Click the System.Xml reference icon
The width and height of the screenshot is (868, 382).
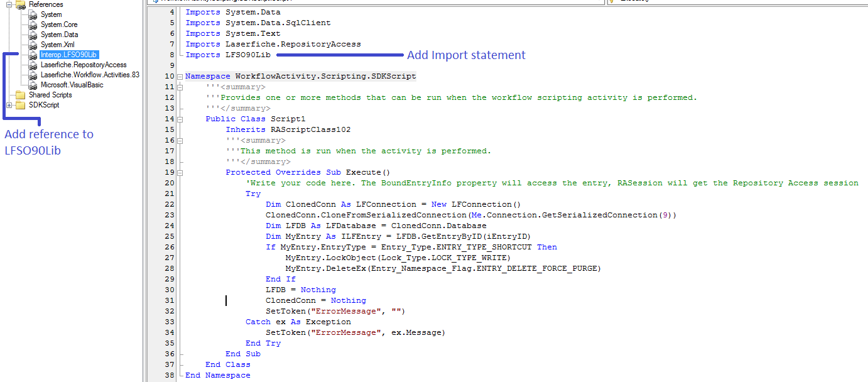33,45
